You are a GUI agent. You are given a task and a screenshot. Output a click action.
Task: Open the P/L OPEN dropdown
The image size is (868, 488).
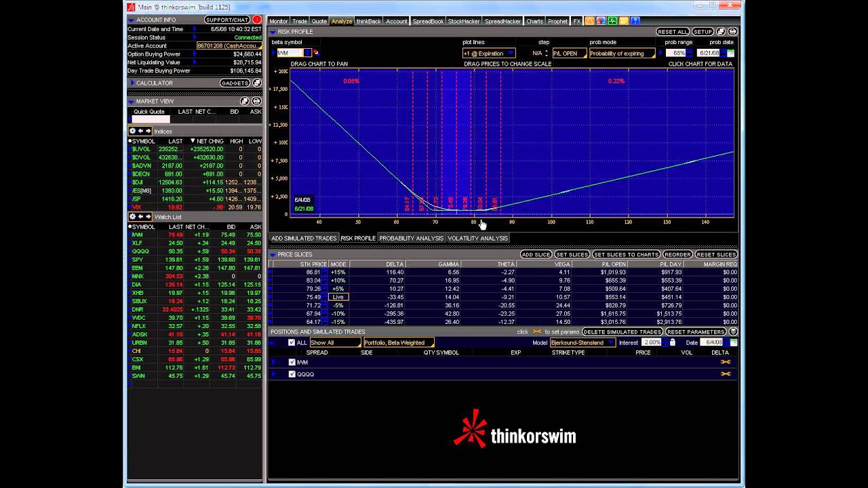point(569,53)
